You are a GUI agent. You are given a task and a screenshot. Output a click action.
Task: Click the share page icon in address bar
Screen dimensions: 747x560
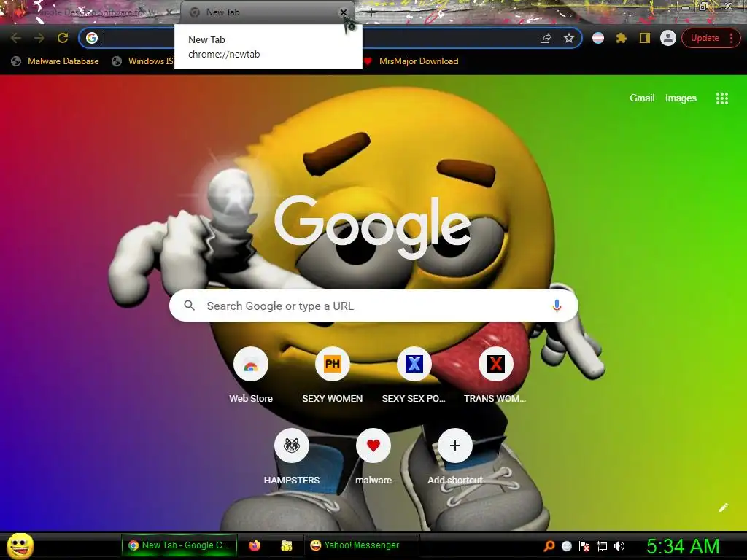(546, 38)
